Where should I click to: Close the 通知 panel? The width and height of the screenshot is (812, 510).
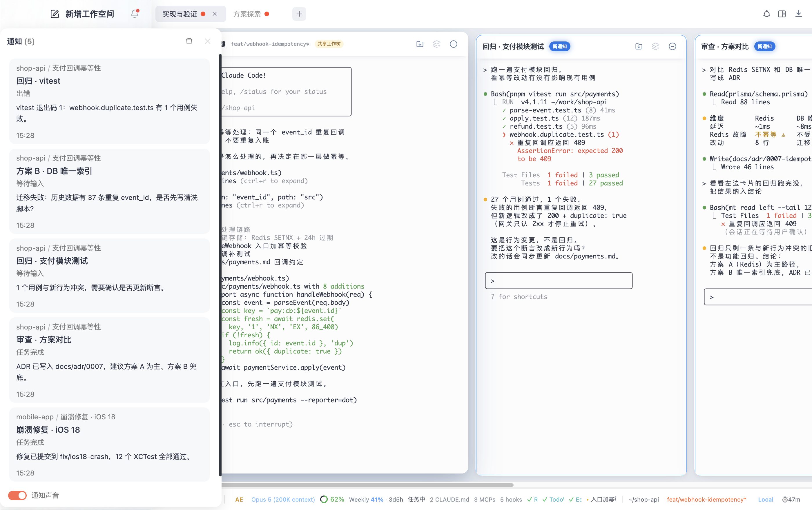point(207,41)
